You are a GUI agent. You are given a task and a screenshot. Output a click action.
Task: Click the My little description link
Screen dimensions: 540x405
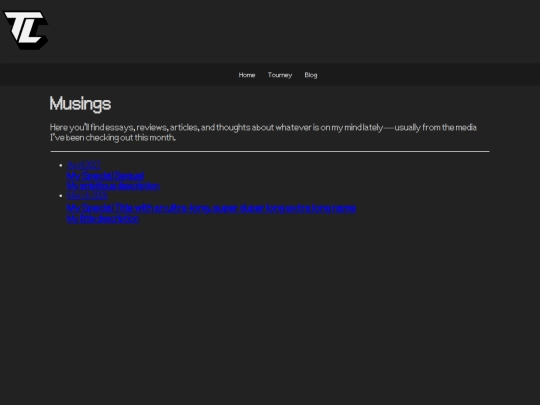[x=103, y=219]
